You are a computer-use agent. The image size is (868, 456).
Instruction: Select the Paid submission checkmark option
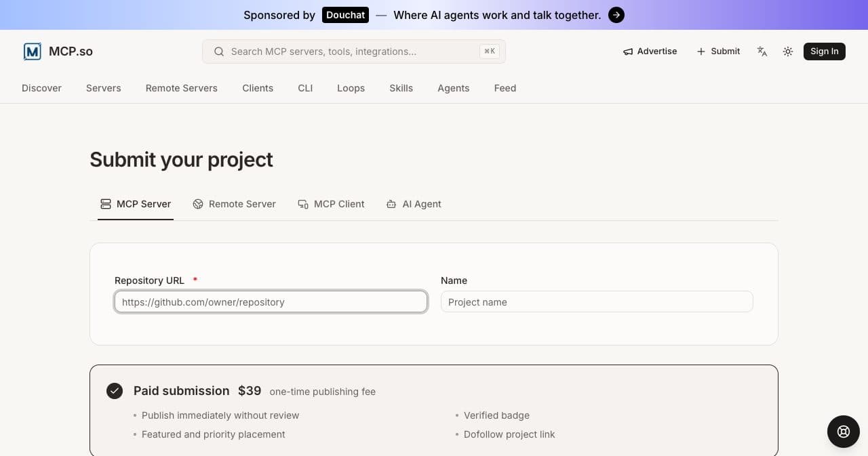click(x=115, y=391)
